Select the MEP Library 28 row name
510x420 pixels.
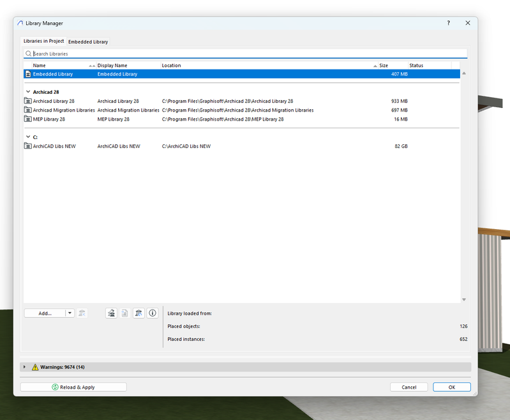coord(49,119)
